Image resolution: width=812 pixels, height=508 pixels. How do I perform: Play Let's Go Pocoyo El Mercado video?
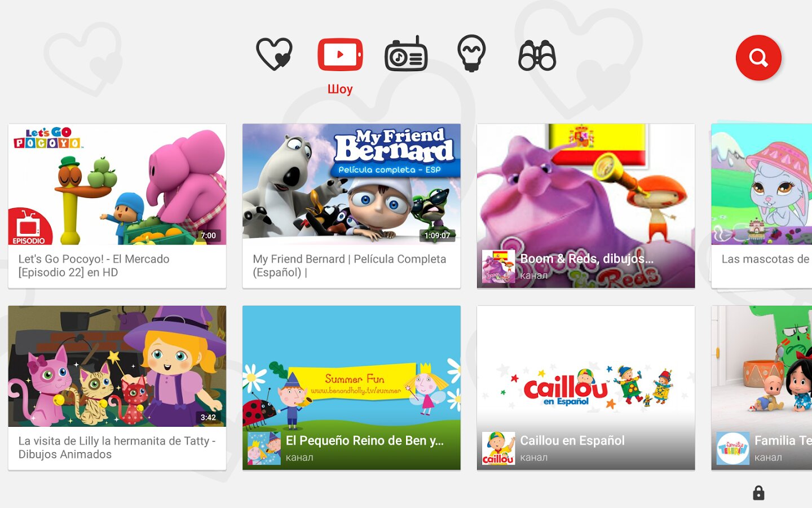pyautogui.click(x=117, y=185)
